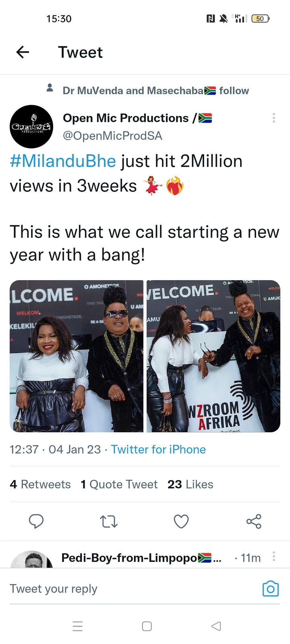This screenshot has height=644, width=290.
Task: View the 4 Retweets list
Action: point(40,484)
